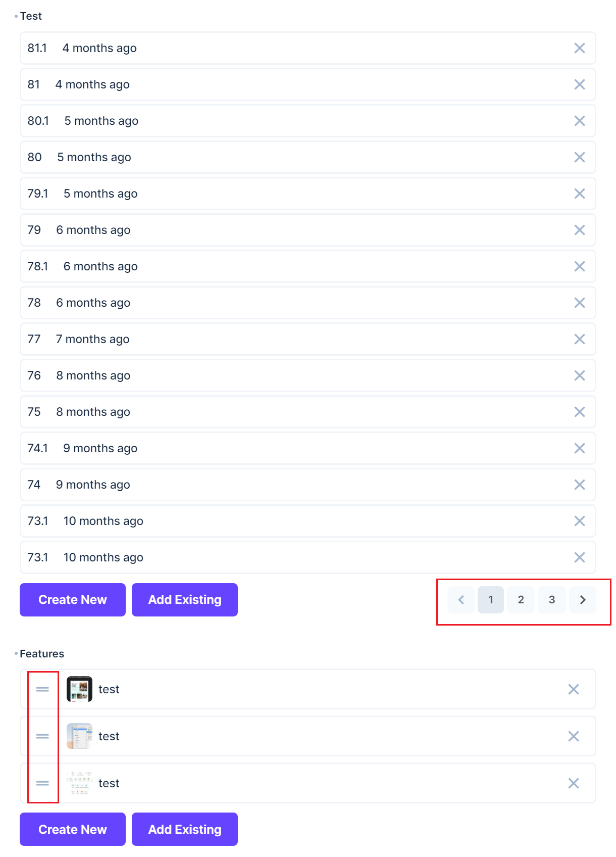
Task: Remove the 77 entry aged 7 months
Action: 580,339
